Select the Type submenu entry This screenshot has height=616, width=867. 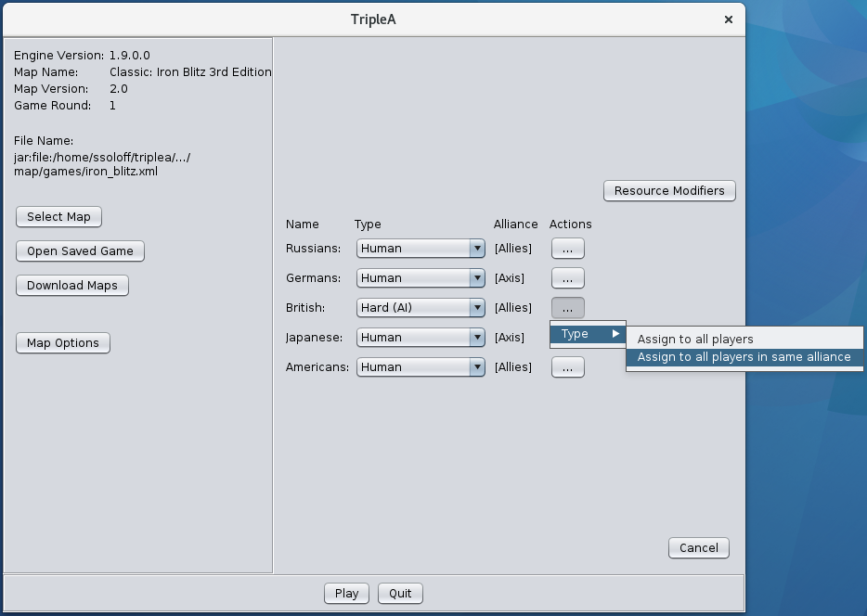588,334
